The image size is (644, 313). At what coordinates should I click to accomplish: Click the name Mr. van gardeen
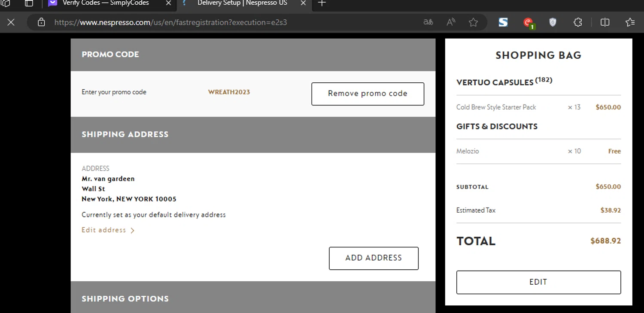click(x=108, y=179)
